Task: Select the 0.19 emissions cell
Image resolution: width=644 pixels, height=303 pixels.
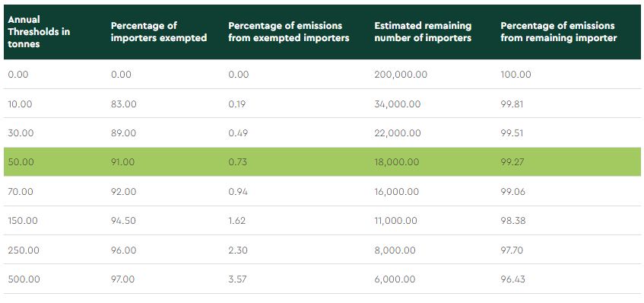Action: [x=237, y=104]
